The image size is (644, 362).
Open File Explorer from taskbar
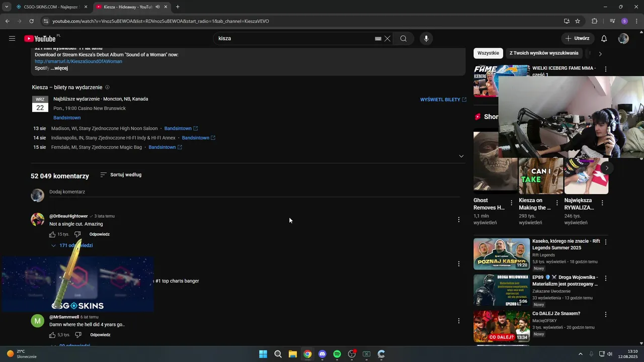pyautogui.click(x=292, y=354)
